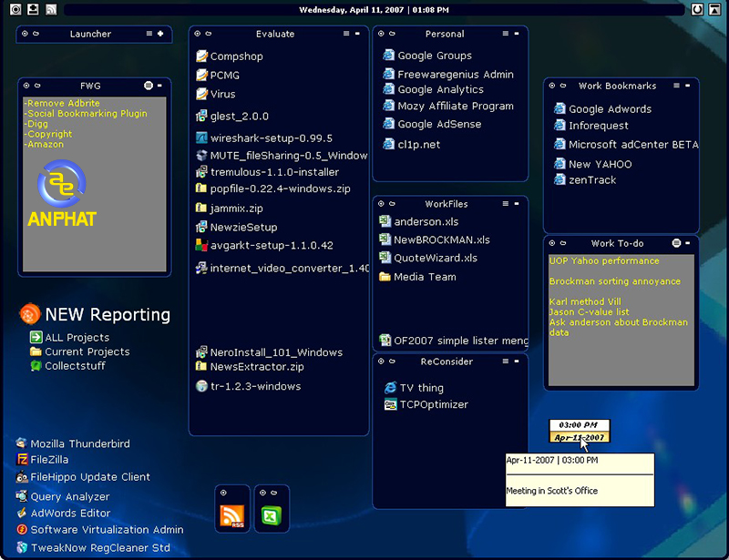Toggle the pin dot on ReConsider panel
The image size is (729, 560).
pos(382,361)
